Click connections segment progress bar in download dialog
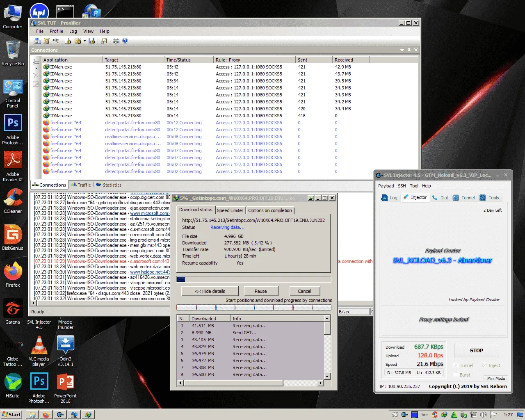The image size is (525, 420). pos(253,307)
